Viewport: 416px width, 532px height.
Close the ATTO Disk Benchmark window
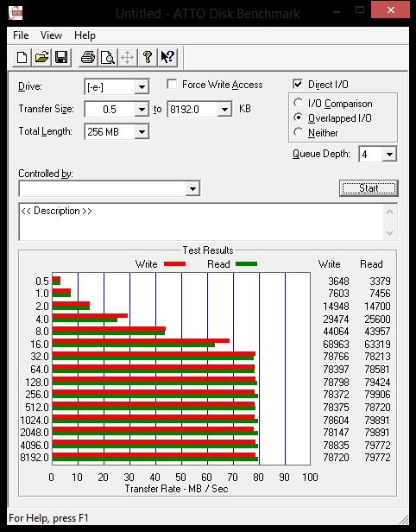click(391, 9)
